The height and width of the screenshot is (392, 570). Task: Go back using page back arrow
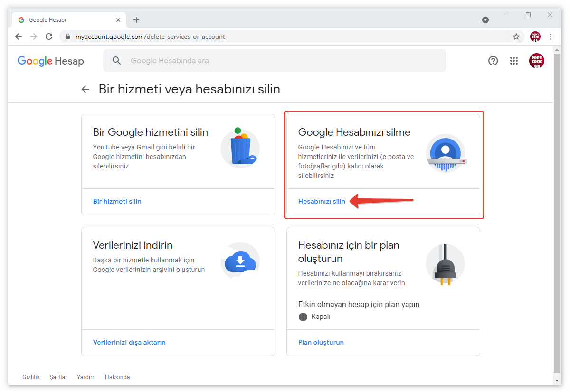tap(85, 89)
